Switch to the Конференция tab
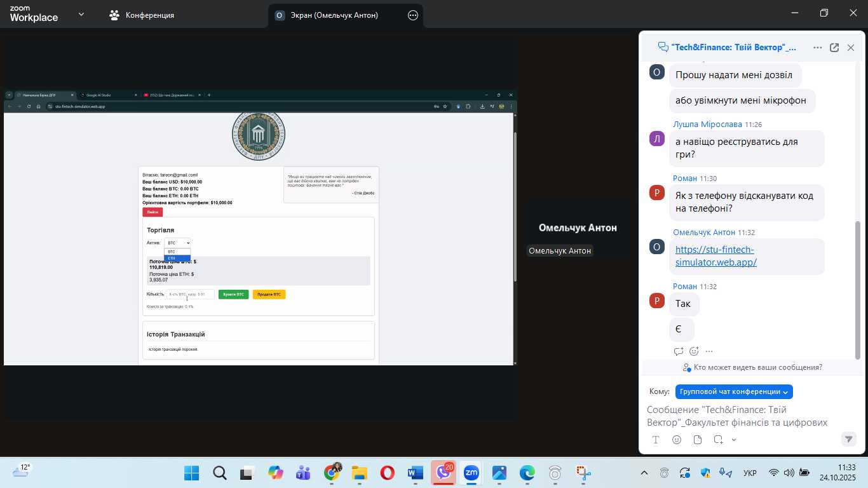Viewport: 868px width, 488px height. click(142, 15)
